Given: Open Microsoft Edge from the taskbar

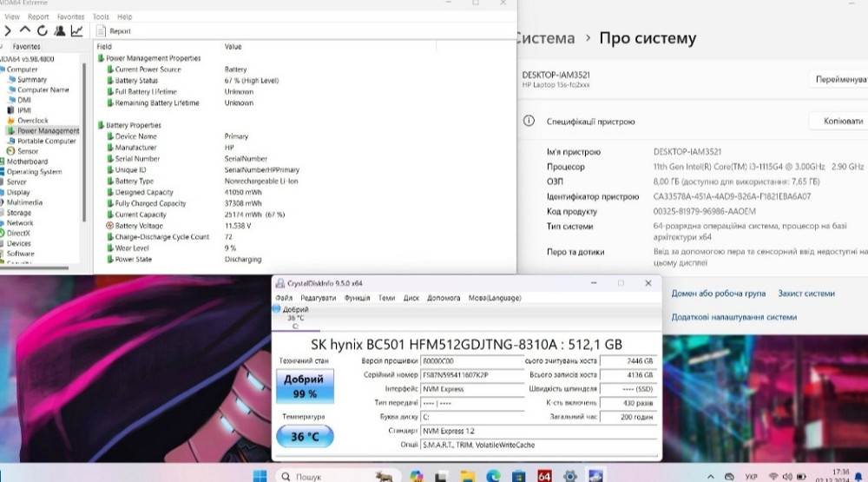Looking at the screenshot, I should point(493,476).
